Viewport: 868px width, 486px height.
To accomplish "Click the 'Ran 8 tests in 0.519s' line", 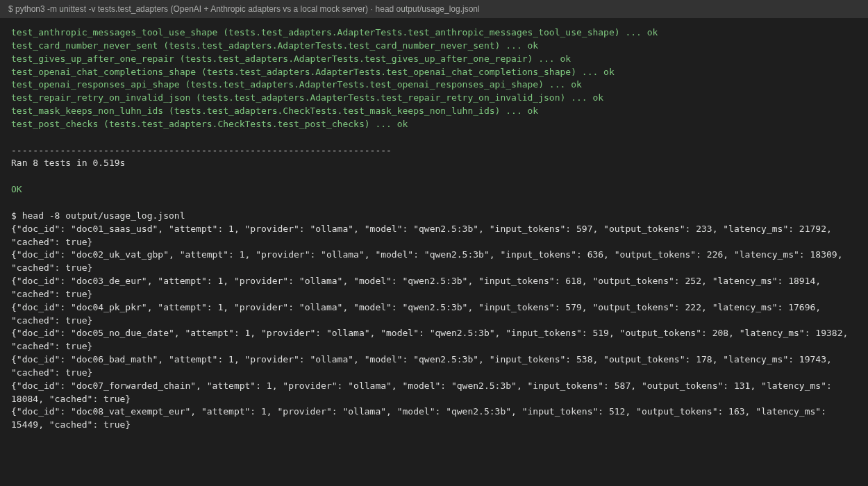I will pyautogui.click(x=68, y=163).
